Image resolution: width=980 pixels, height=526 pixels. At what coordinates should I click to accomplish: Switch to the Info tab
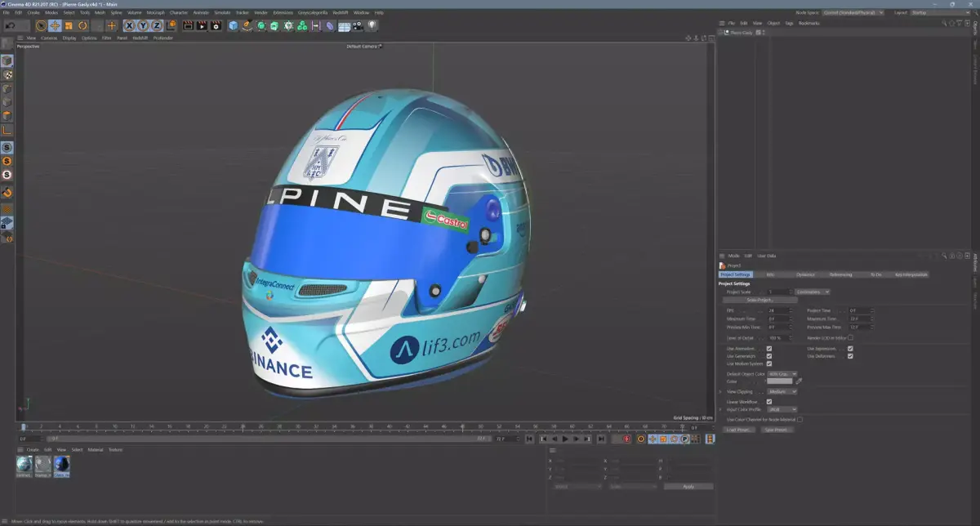click(x=770, y=274)
